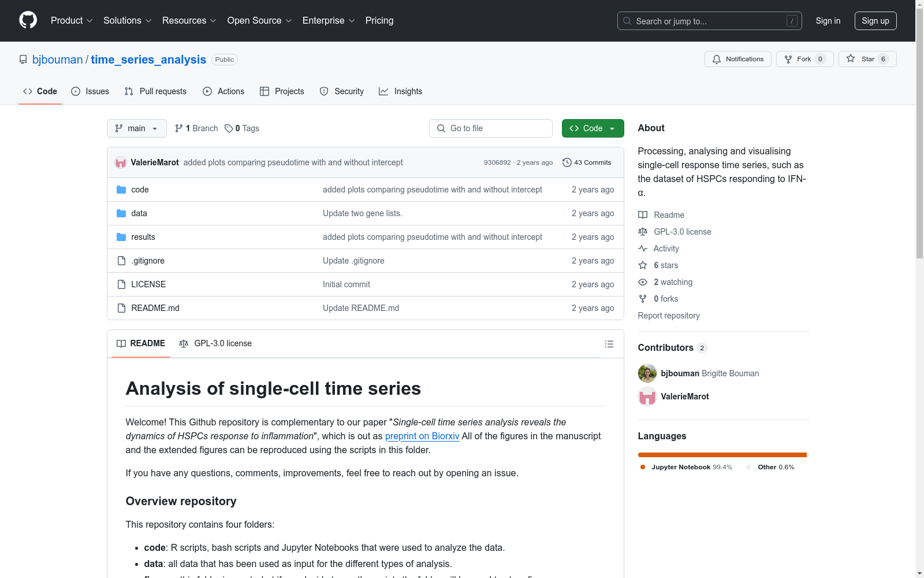
Task: Open bjbouman owner profile link
Action: 58,60
